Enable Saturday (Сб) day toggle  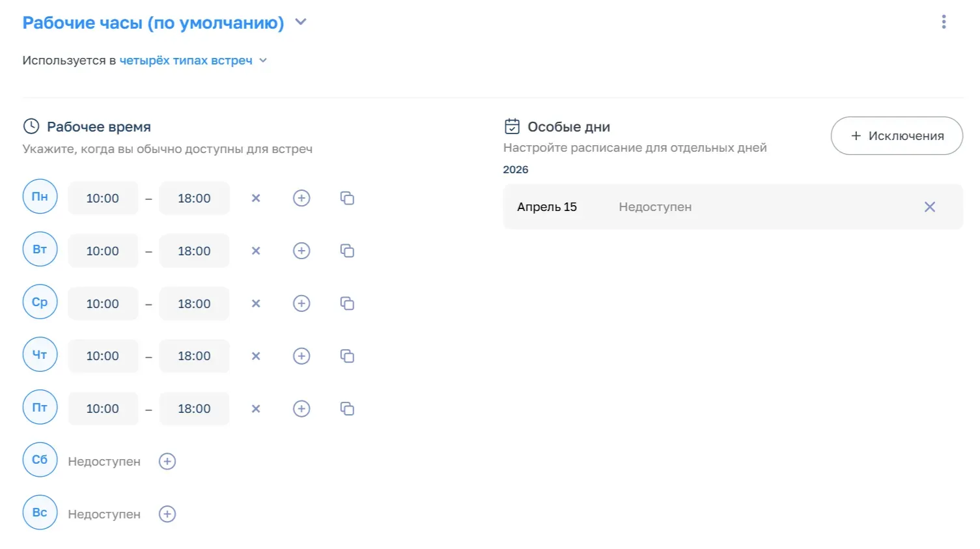40,460
